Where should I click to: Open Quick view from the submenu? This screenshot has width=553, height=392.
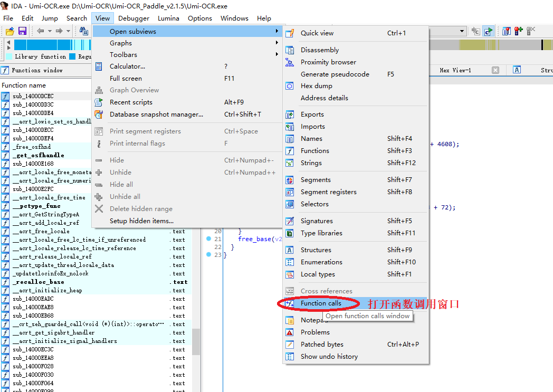(x=356, y=33)
